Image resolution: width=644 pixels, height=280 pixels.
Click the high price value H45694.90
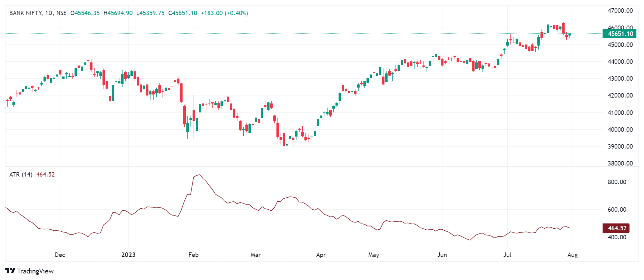click(118, 13)
